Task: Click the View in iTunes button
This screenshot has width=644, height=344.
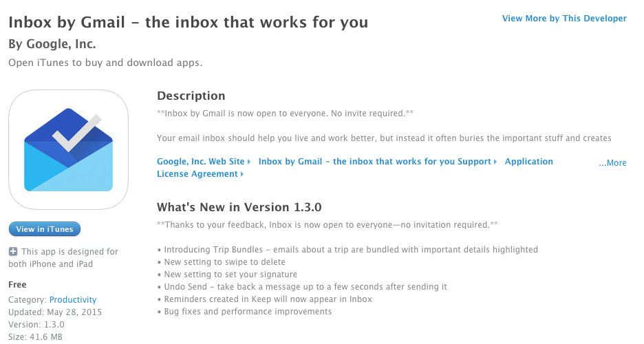Action: click(x=45, y=229)
